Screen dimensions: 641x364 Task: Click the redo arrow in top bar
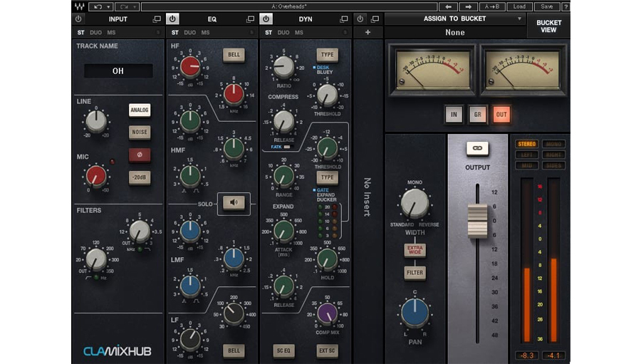[x=124, y=6]
